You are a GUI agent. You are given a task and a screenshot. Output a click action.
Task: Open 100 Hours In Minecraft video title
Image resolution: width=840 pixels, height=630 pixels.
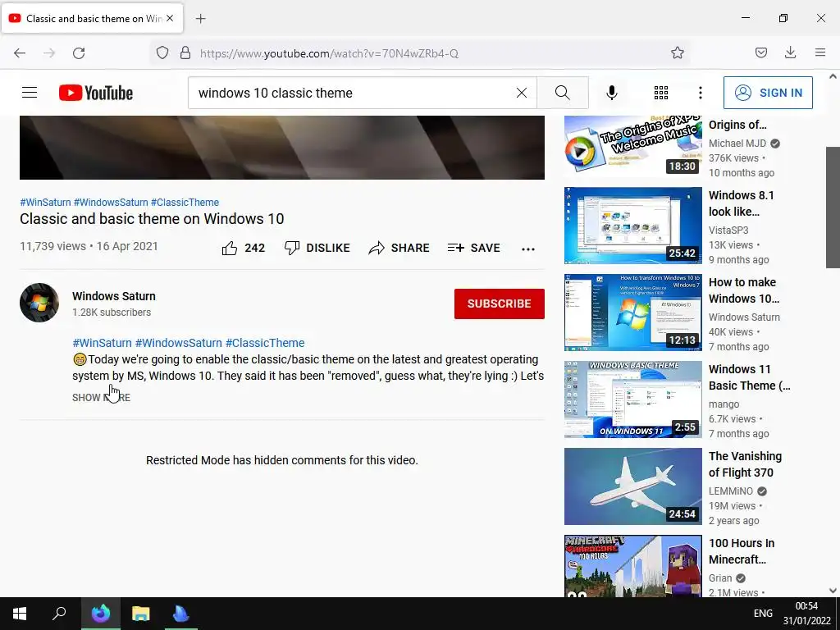click(742, 551)
